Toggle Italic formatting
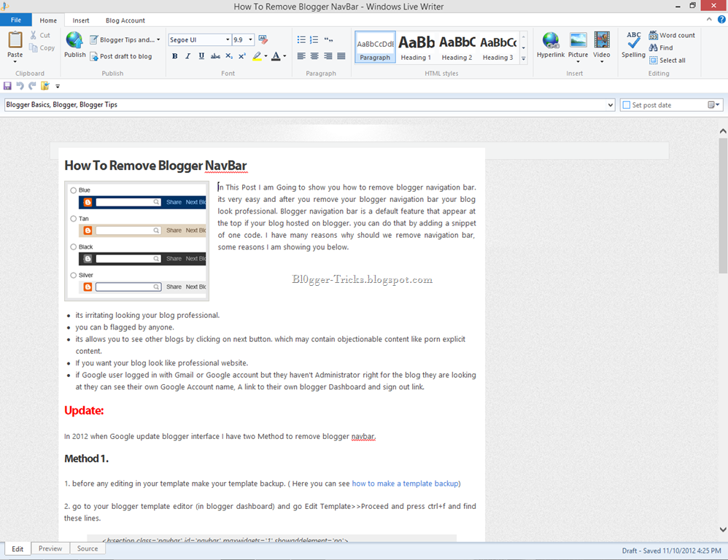728x560 pixels. click(x=187, y=56)
